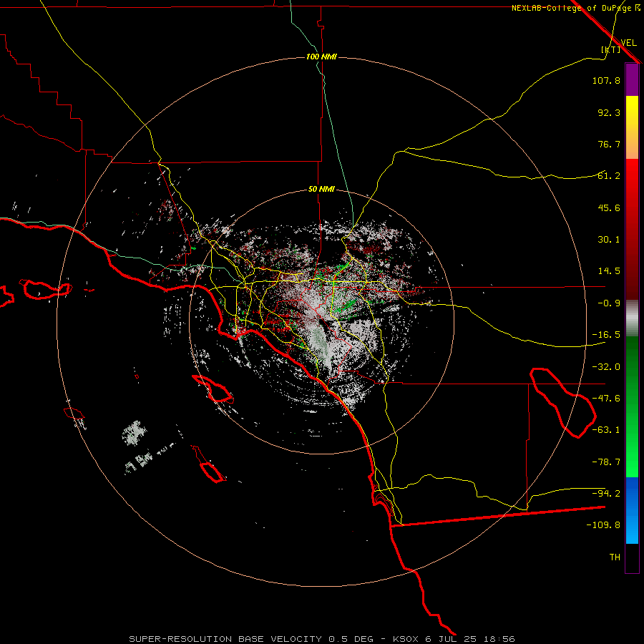Click the [KT] units label
Image resolution: width=644 pixels, height=644 pixels.
(610, 49)
